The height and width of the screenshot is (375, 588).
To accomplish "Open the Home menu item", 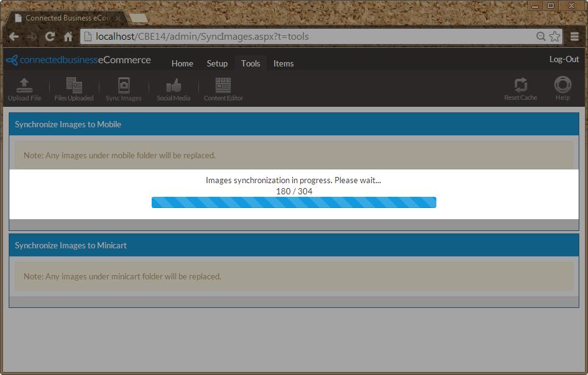I will [182, 63].
